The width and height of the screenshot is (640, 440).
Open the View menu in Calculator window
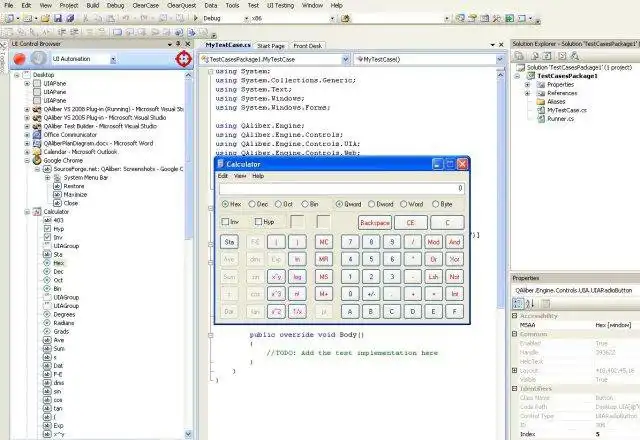(x=240, y=176)
